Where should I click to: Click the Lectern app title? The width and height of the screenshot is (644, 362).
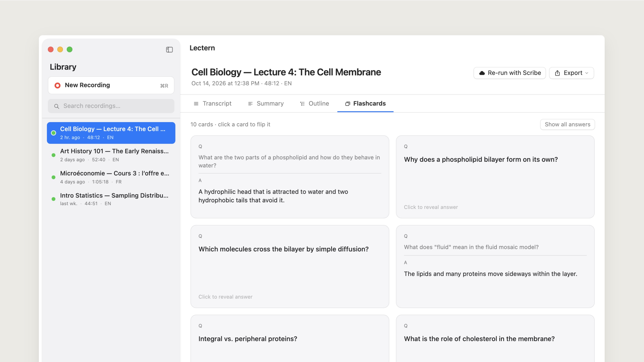[202, 48]
